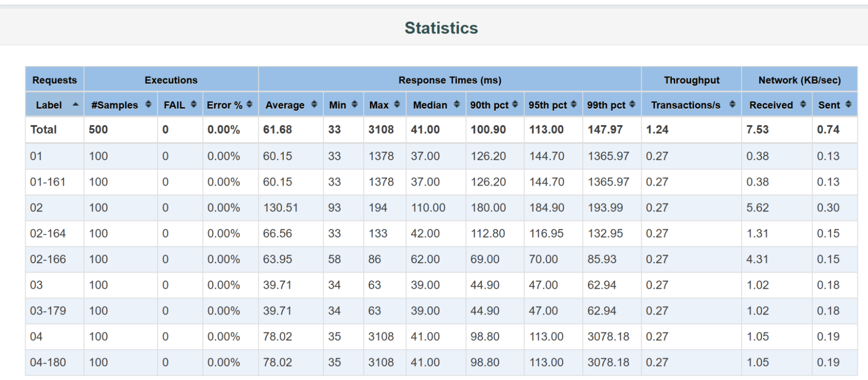The image size is (868, 380).
Task: Click the 5.62 received value in row 02
Action: point(758,208)
